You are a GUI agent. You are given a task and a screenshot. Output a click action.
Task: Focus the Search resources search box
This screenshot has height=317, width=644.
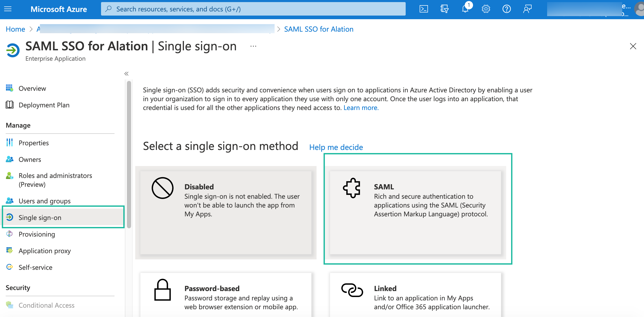click(253, 9)
